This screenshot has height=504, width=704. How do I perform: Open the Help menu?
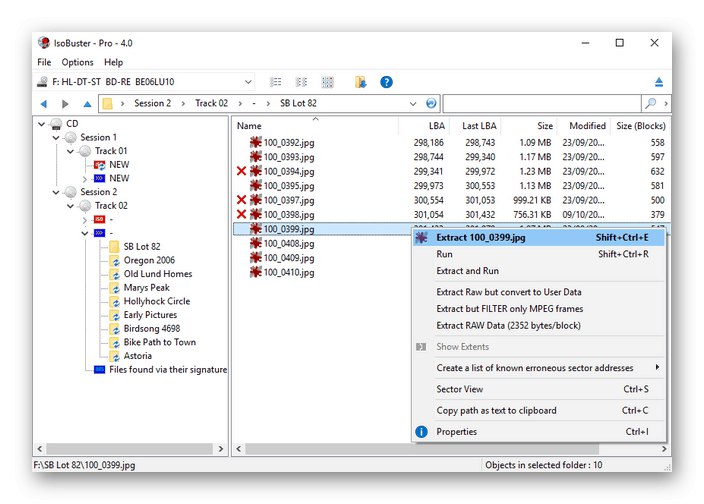tap(113, 62)
